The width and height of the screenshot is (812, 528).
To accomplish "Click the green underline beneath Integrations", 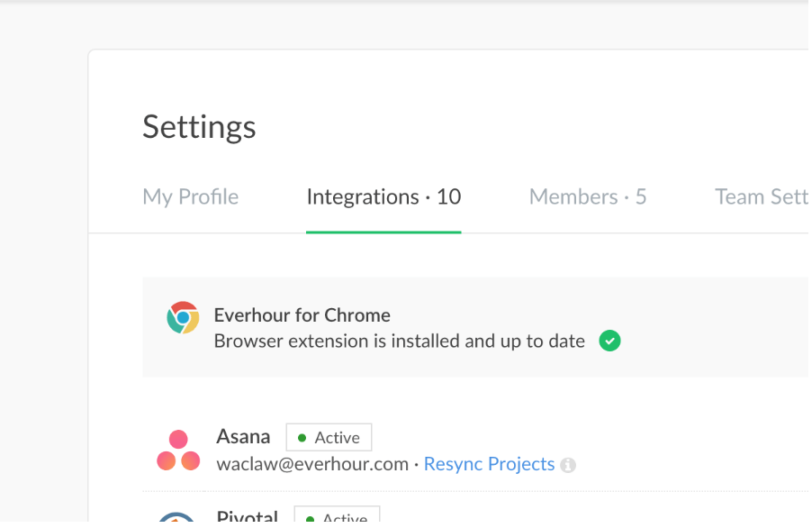I will (x=383, y=230).
